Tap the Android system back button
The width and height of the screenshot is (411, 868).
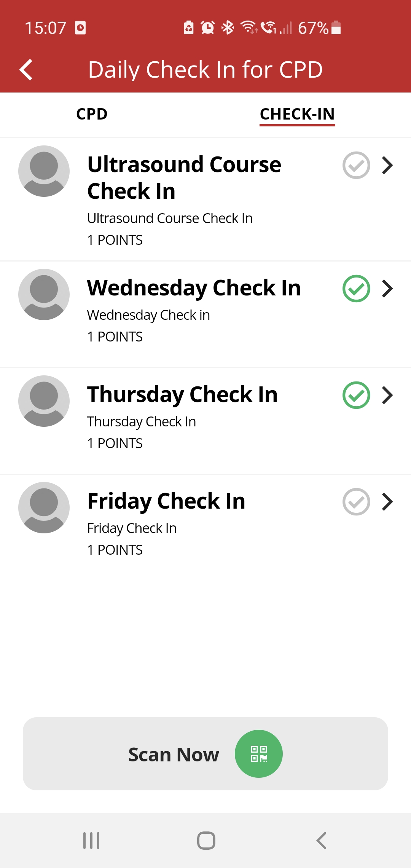coord(322,840)
